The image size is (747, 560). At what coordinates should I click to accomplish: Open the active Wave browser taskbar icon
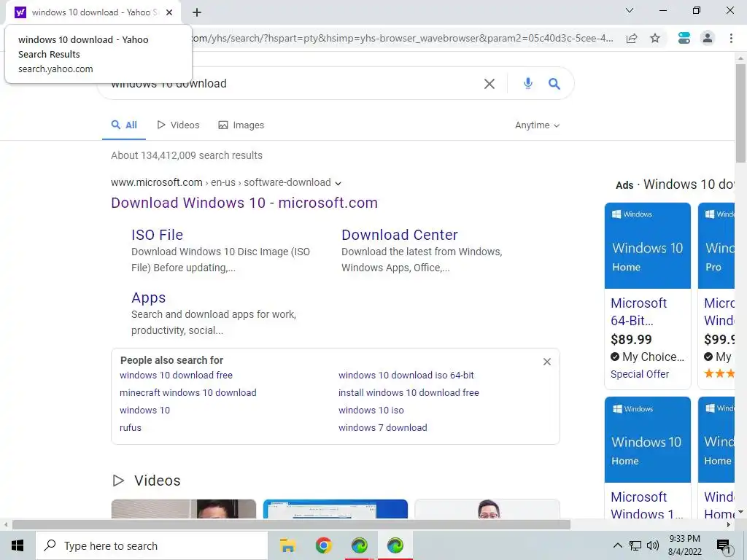point(395,545)
